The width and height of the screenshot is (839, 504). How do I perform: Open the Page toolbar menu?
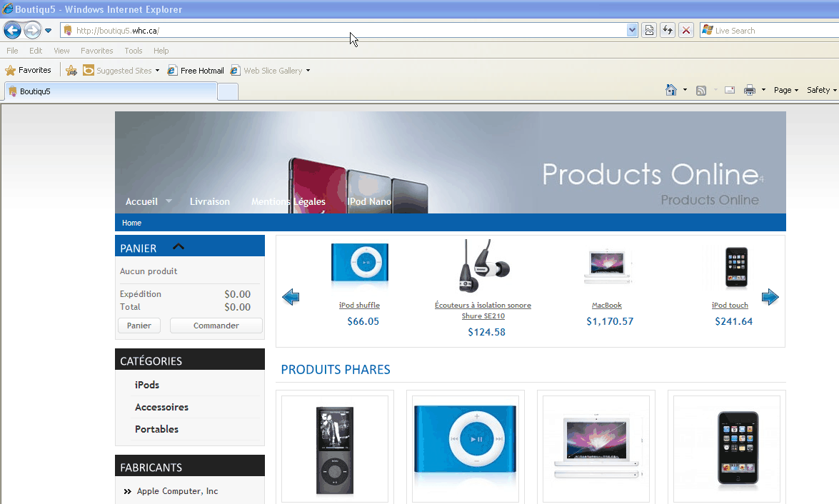(x=786, y=90)
